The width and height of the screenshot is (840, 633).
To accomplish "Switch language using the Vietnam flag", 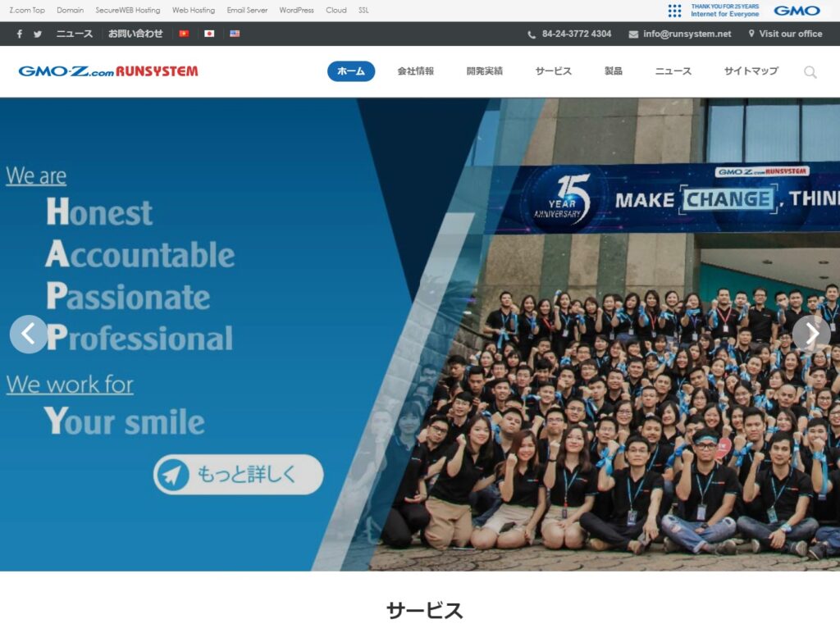I will pos(184,33).
